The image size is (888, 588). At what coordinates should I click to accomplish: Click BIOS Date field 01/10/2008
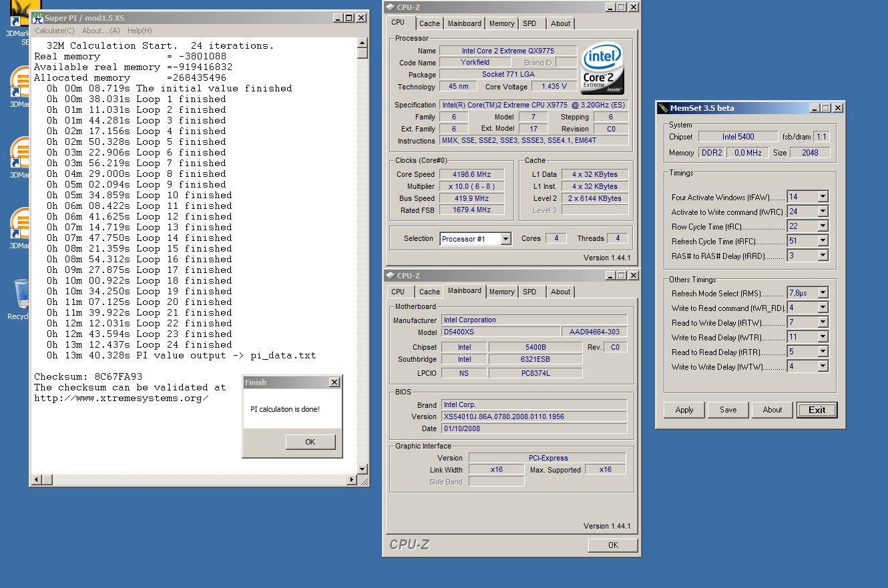tap(533, 428)
